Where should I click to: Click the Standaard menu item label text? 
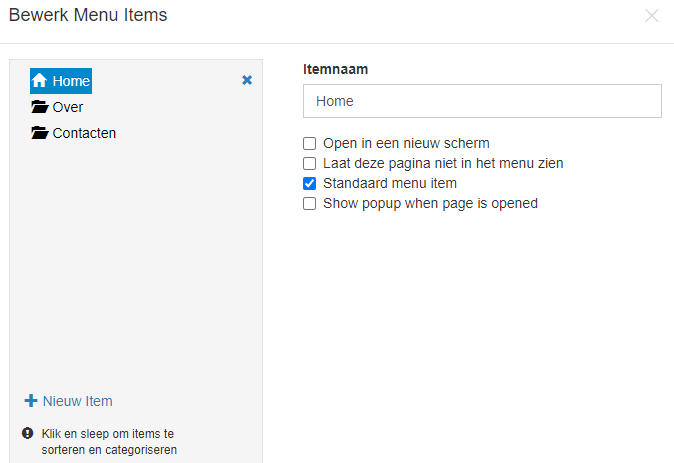pos(390,184)
